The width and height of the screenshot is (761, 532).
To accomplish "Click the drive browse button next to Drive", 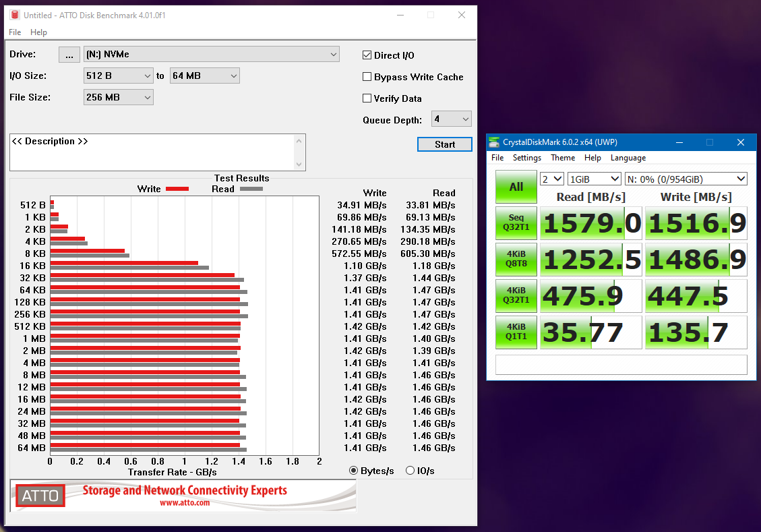I will (x=69, y=55).
